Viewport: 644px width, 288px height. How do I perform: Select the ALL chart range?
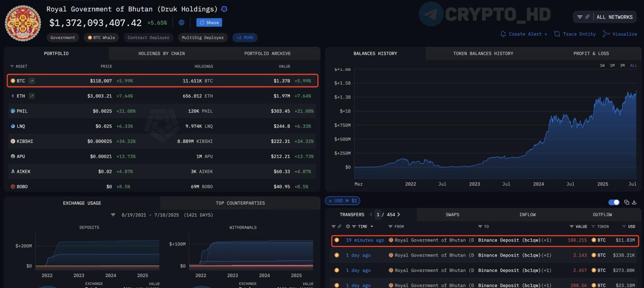(x=633, y=65)
